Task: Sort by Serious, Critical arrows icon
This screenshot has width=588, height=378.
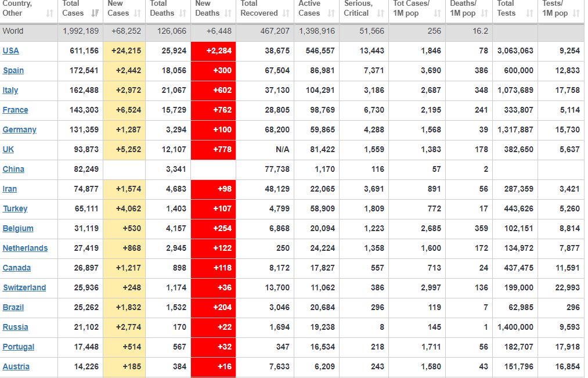Action: coord(380,13)
